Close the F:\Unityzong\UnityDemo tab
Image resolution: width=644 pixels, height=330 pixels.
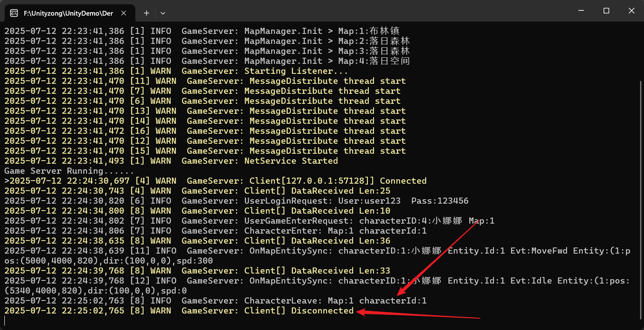(123, 13)
